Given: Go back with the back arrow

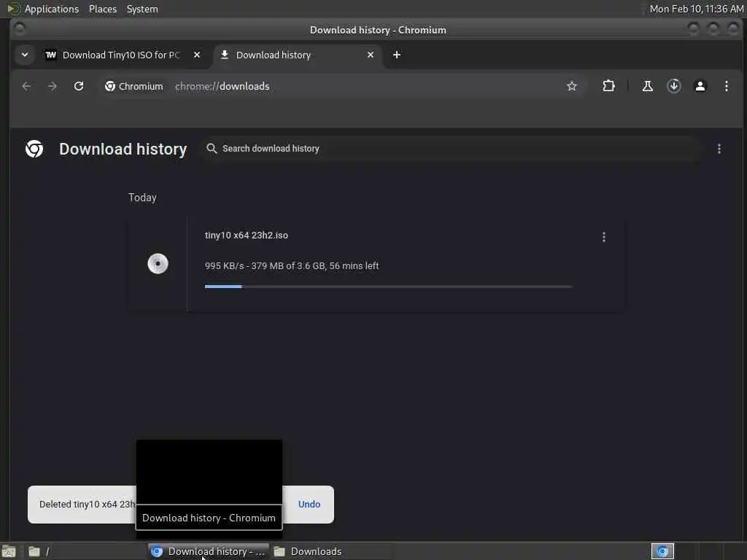Looking at the screenshot, I should 26,86.
